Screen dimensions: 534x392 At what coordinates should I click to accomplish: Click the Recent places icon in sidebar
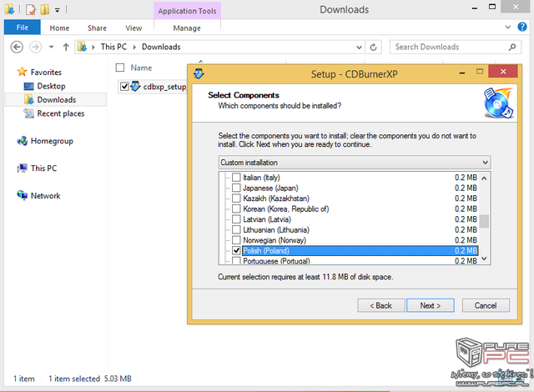coord(28,113)
